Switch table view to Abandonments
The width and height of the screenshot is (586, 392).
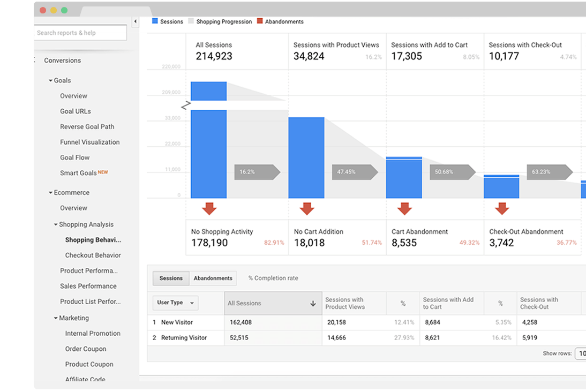click(213, 278)
